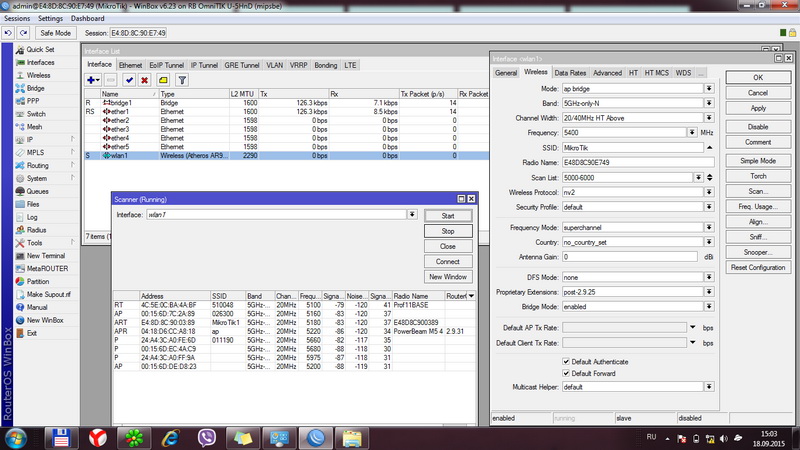Open Queues in sidebar
Screen dimensions: 800x450
tap(37, 191)
